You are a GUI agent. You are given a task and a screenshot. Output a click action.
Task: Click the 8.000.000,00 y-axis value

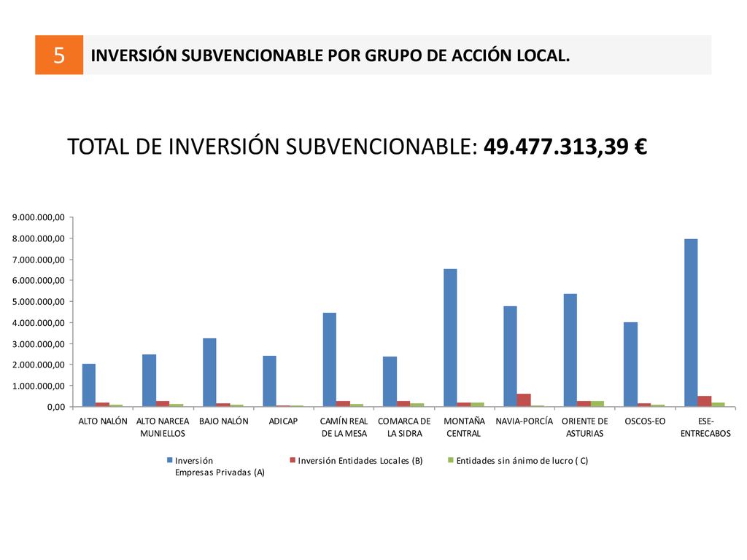pos(39,238)
